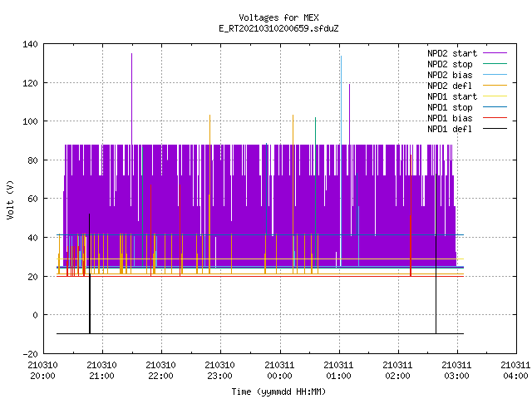532x399 pixels.
Task: Click the chart title 'Voltages for MEX'
Action: coord(278,17)
